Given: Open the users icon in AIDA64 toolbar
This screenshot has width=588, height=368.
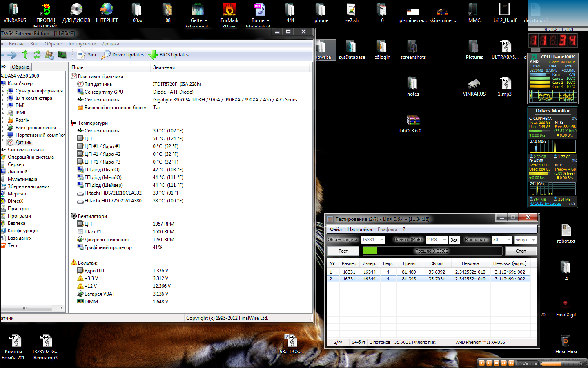Looking at the screenshot, I should click(49, 55).
